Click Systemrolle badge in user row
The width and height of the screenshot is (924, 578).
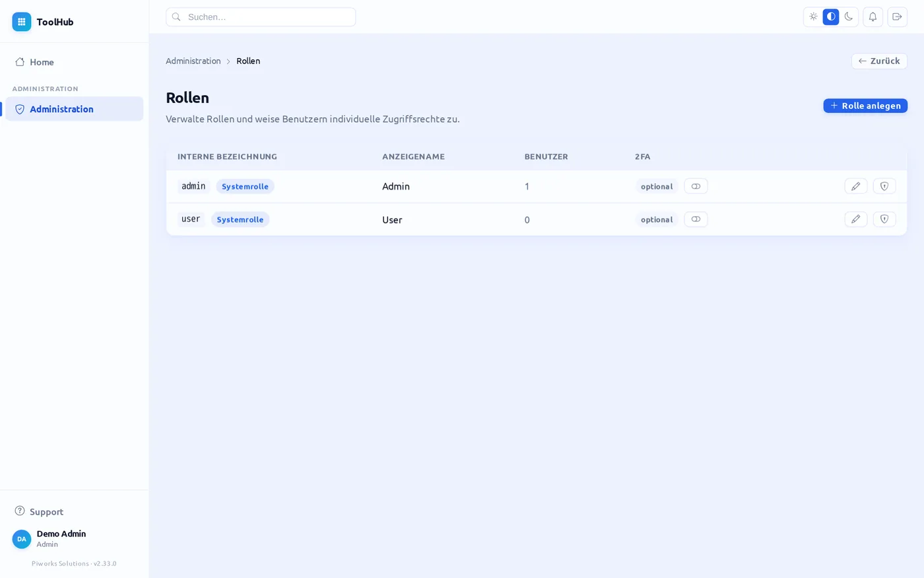point(240,219)
